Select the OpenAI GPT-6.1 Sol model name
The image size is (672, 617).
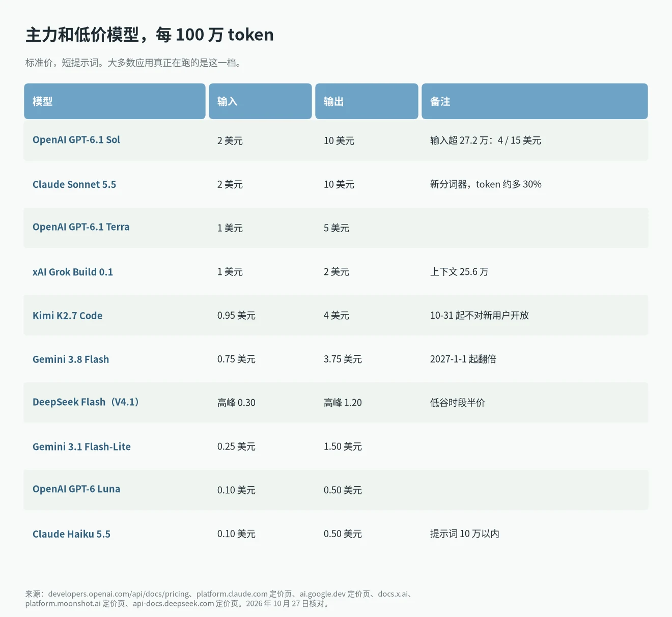point(76,140)
